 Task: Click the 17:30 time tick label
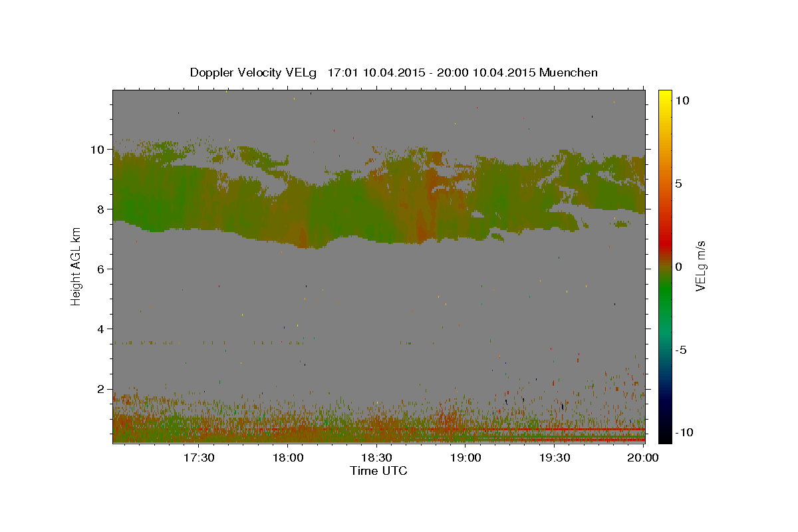point(199,458)
